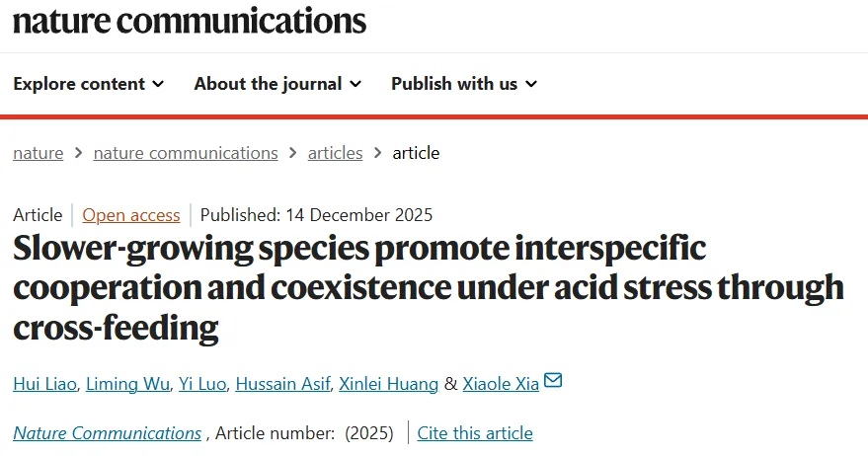Image resolution: width=868 pixels, height=456 pixels.
Task: Click the chevron next to Publish with us
Action: tap(531, 84)
